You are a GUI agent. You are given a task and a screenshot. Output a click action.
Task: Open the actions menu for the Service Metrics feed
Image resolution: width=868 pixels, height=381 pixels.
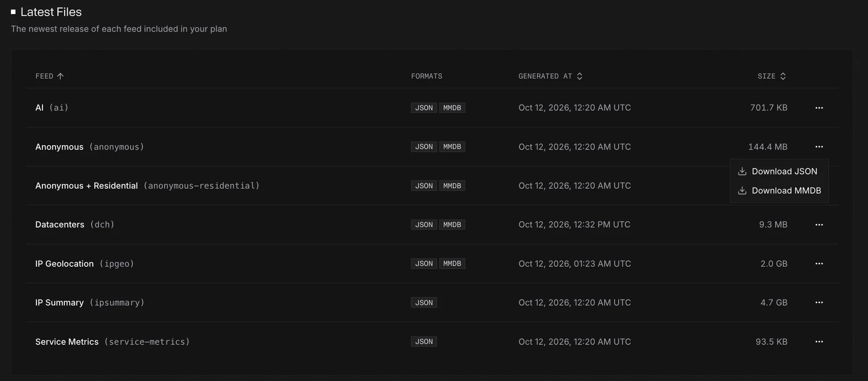click(819, 342)
